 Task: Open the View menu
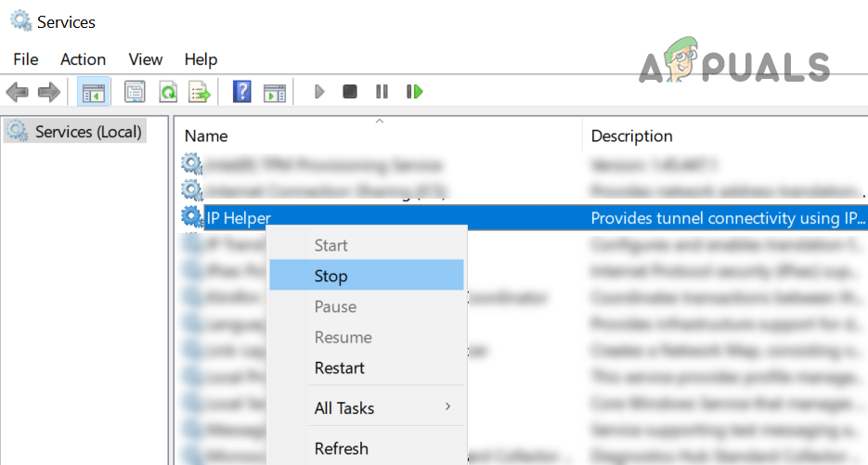146,59
